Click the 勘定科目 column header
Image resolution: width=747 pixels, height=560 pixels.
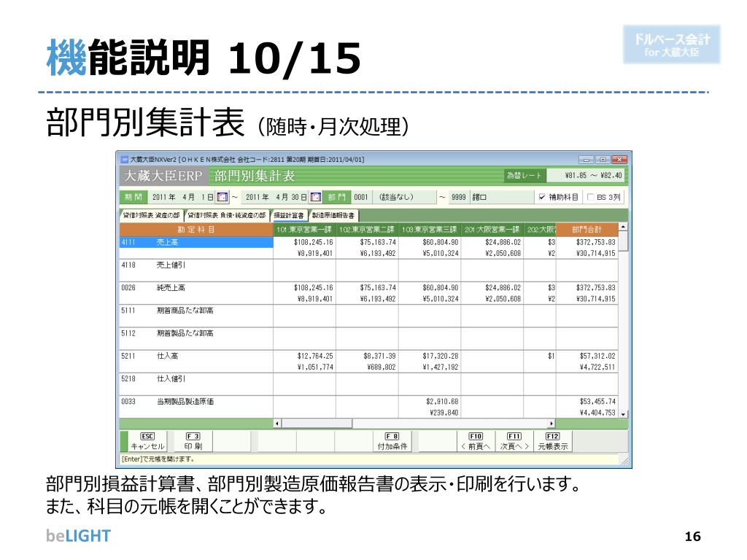tap(196, 230)
